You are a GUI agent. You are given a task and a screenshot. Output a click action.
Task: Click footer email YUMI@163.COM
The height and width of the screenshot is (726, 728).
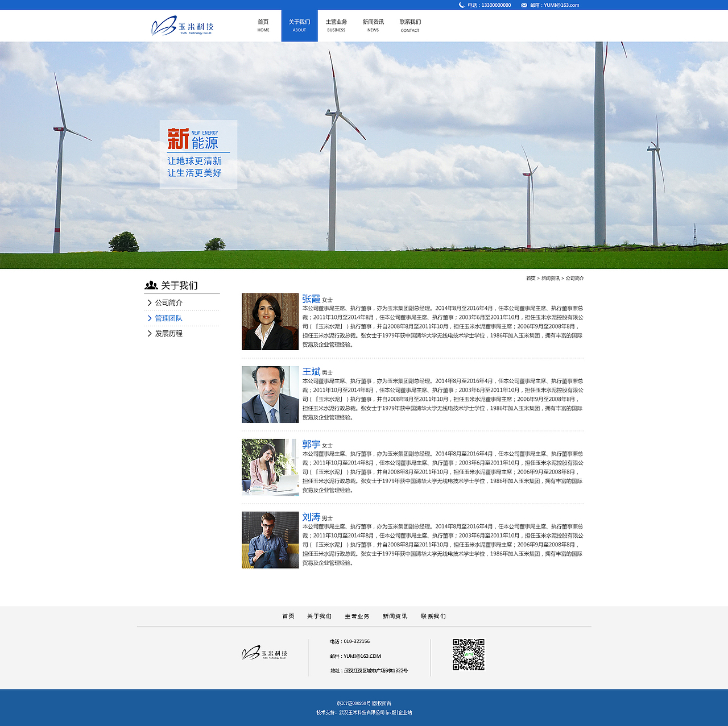pos(362,656)
